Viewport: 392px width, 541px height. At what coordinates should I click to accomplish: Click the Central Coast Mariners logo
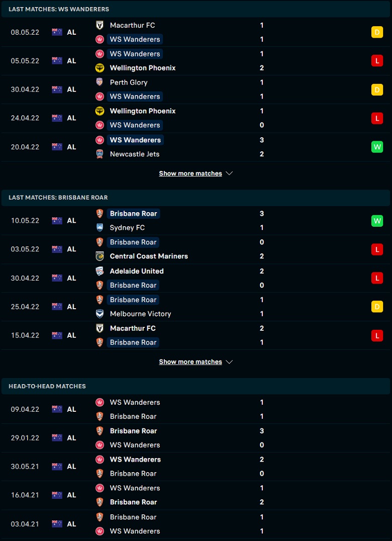click(100, 256)
